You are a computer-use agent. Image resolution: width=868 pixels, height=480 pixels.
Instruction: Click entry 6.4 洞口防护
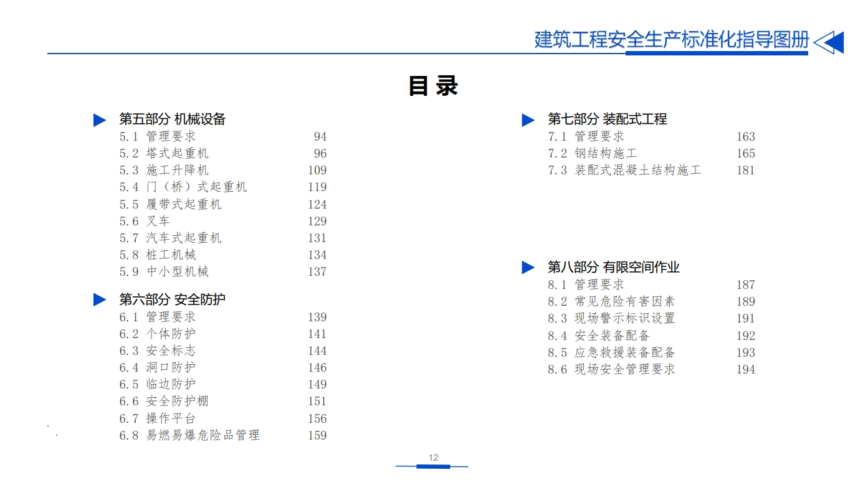click(158, 367)
